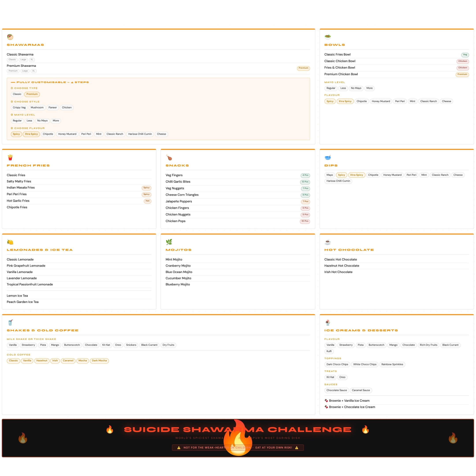Click the mojitos mint leaf icon
The image size is (476, 476).
click(169, 242)
